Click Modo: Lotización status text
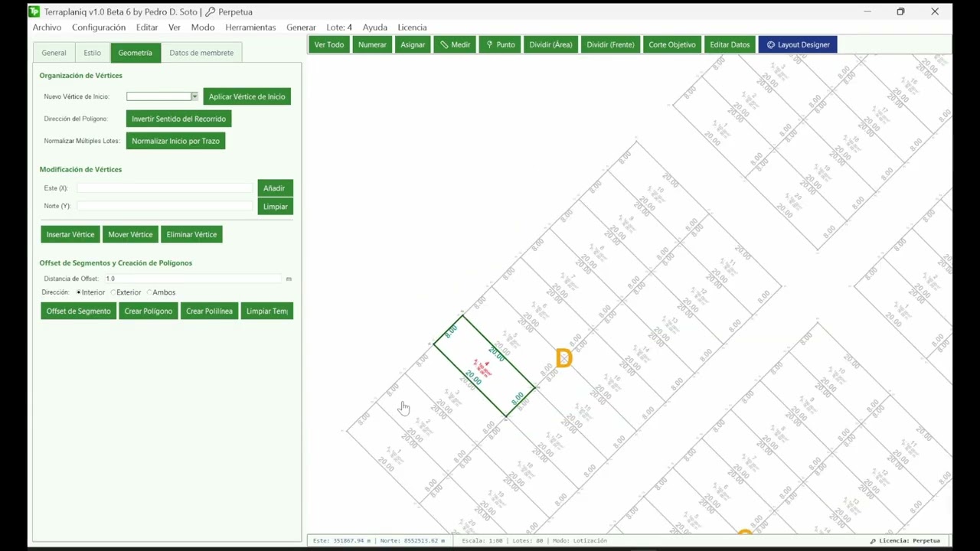Viewport: 980px width, 551px height. 580,540
